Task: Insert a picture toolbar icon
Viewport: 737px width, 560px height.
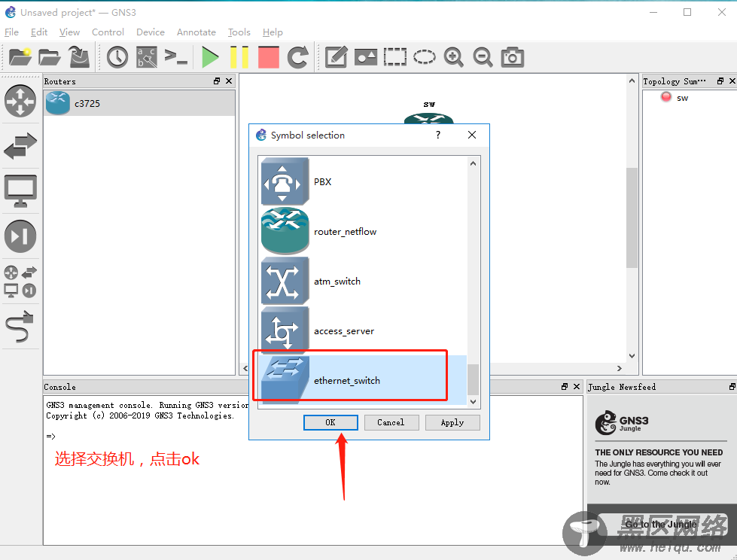Action: tap(366, 57)
